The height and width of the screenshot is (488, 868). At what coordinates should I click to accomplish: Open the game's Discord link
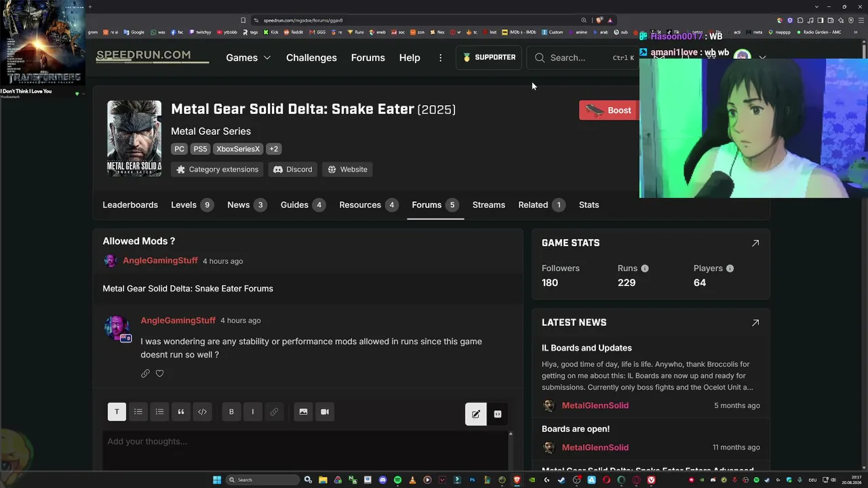[x=293, y=169]
